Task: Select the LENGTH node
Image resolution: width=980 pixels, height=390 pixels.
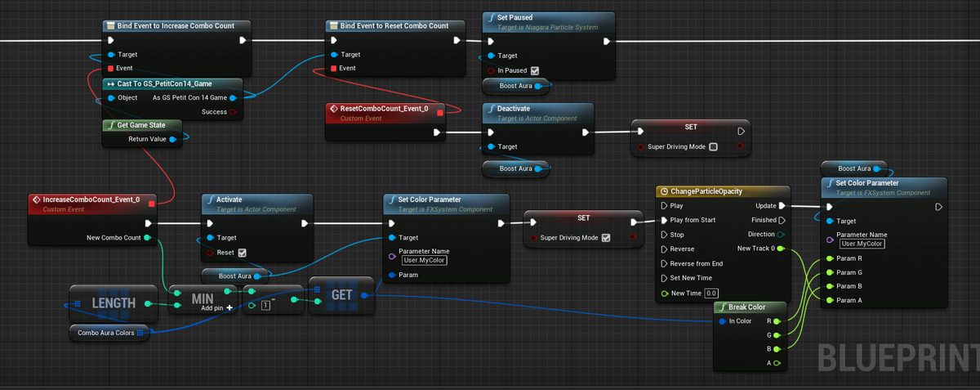Action: click(114, 303)
